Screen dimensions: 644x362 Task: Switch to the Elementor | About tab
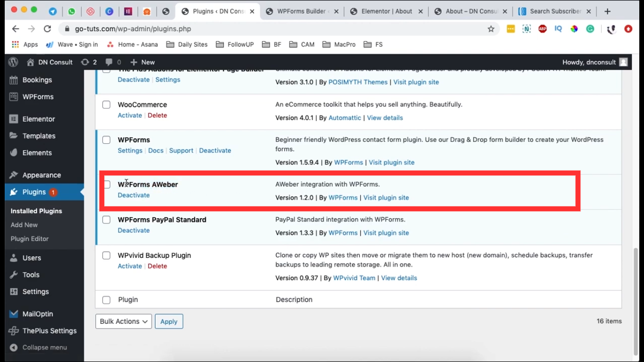(x=388, y=11)
